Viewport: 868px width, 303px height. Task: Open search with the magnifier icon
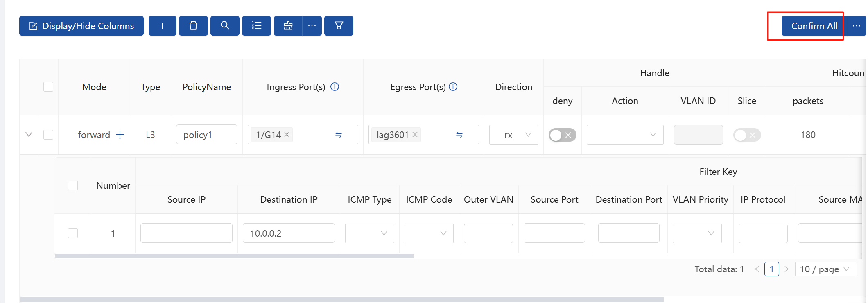[225, 26]
